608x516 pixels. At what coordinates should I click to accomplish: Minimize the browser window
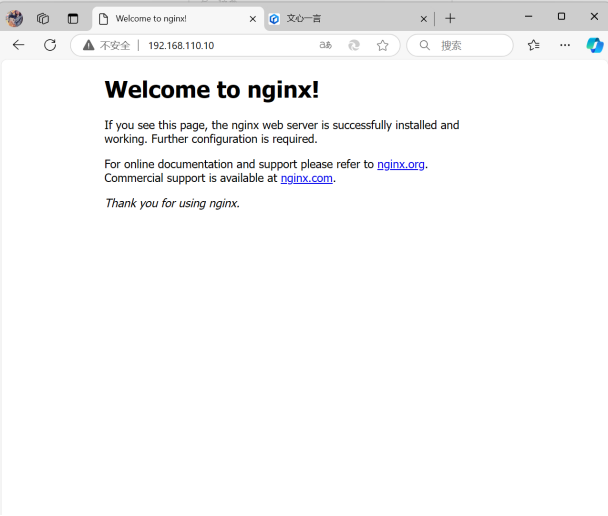[528, 17]
